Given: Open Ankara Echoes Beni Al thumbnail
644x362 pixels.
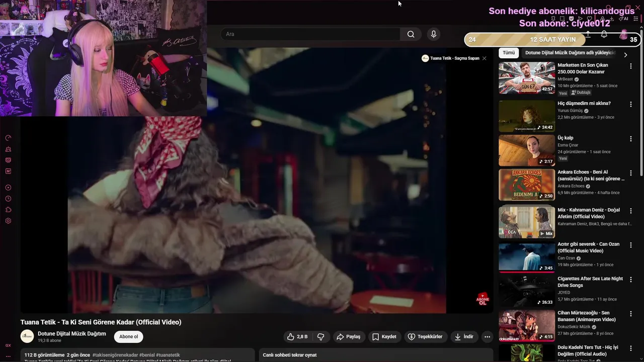Looking at the screenshot, I should point(527,185).
